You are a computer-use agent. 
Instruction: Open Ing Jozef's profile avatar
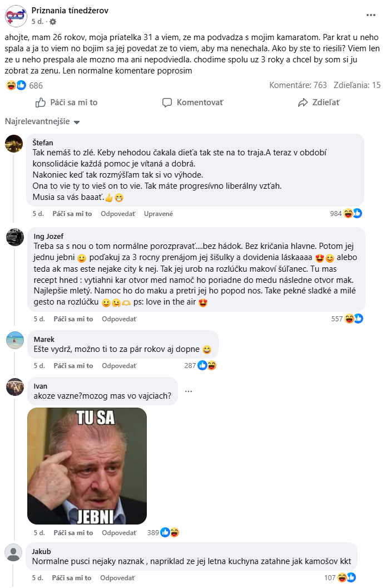click(14, 237)
